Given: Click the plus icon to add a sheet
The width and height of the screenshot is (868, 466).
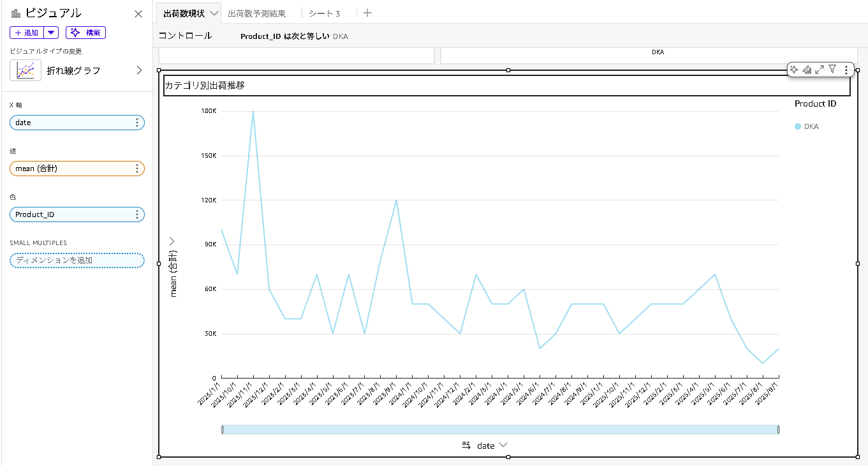Looking at the screenshot, I should pyautogui.click(x=367, y=13).
